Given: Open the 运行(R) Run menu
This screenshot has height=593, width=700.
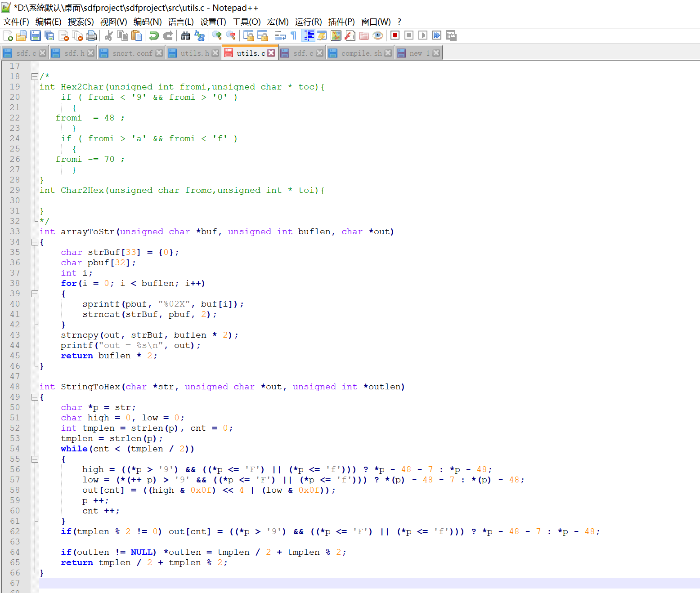Looking at the screenshot, I should 308,22.
